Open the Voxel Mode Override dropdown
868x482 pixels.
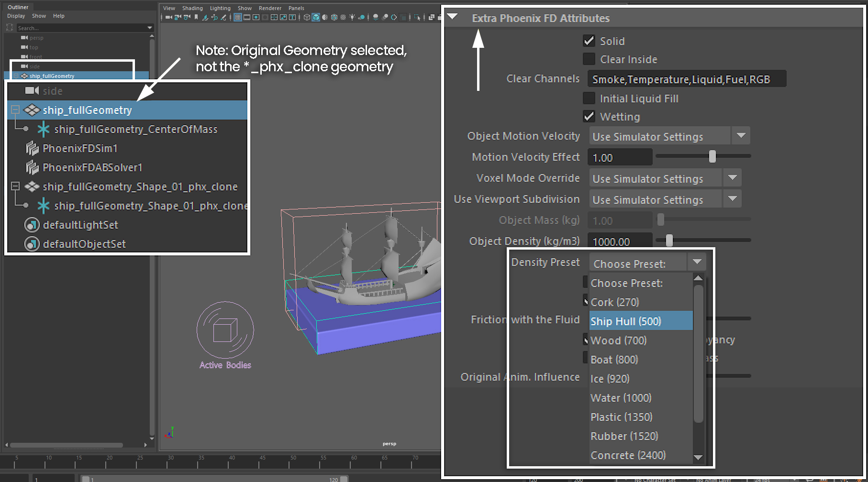pyautogui.click(x=665, y=178)
